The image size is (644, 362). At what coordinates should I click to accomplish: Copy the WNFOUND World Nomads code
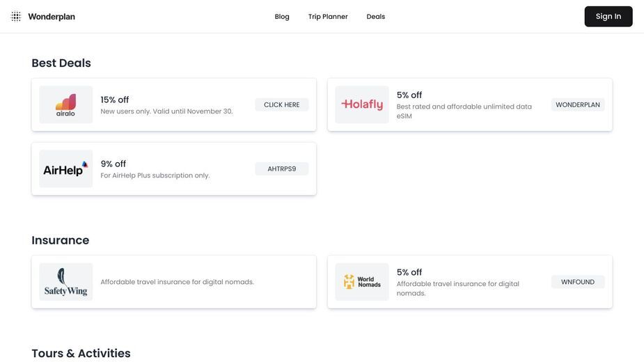[577, 282]
